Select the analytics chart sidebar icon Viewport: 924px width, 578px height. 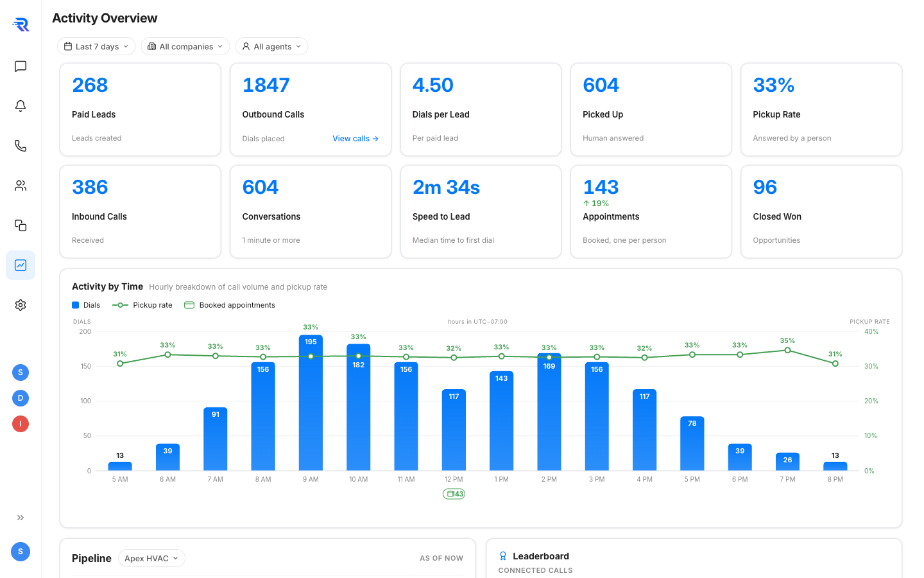click(21, 265)
